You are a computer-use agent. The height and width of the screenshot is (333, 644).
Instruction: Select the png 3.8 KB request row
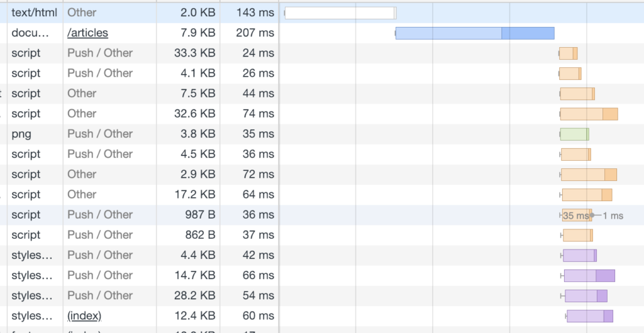322,134
